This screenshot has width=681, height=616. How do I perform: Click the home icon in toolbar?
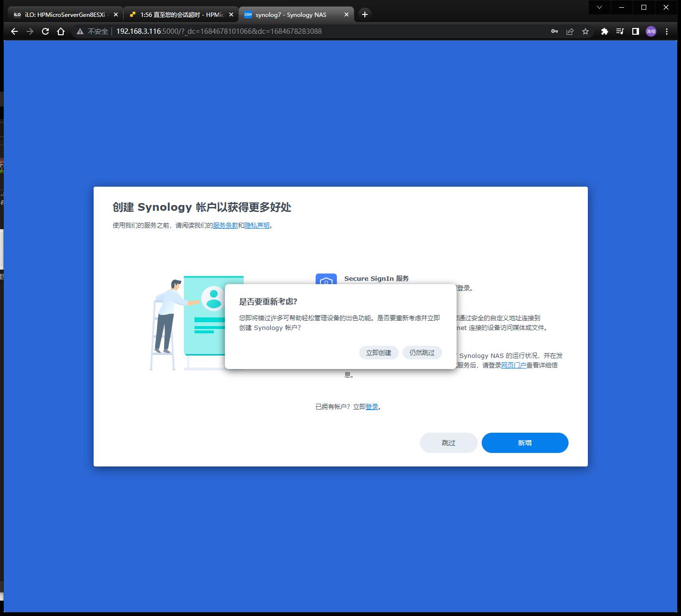click(x=60, y=31)
